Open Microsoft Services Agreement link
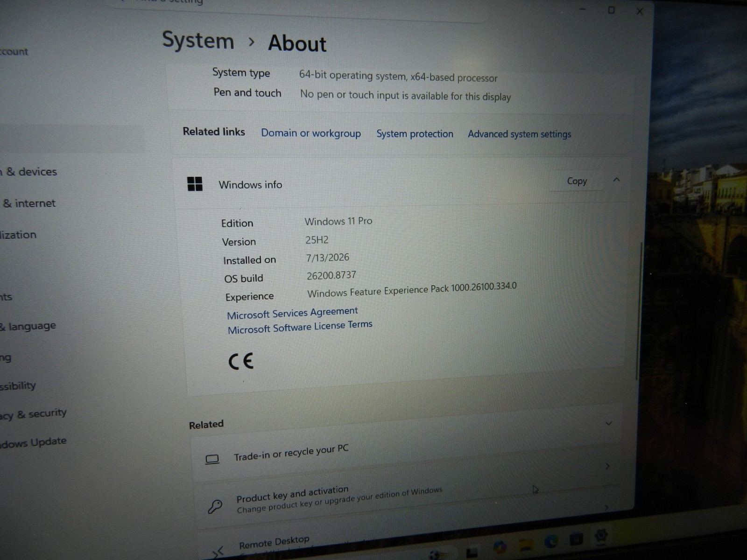Viewport: 747px width, 560px height. point(292,313)
